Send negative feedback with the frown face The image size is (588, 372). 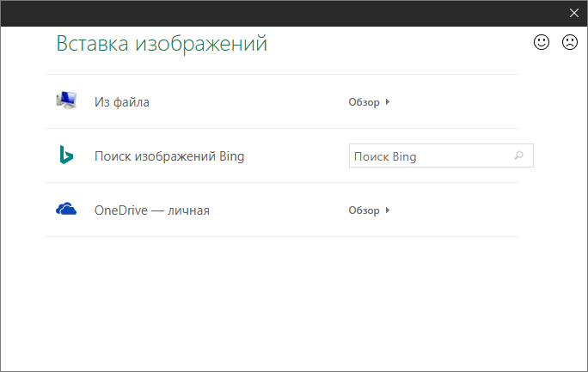coord(569,41)
